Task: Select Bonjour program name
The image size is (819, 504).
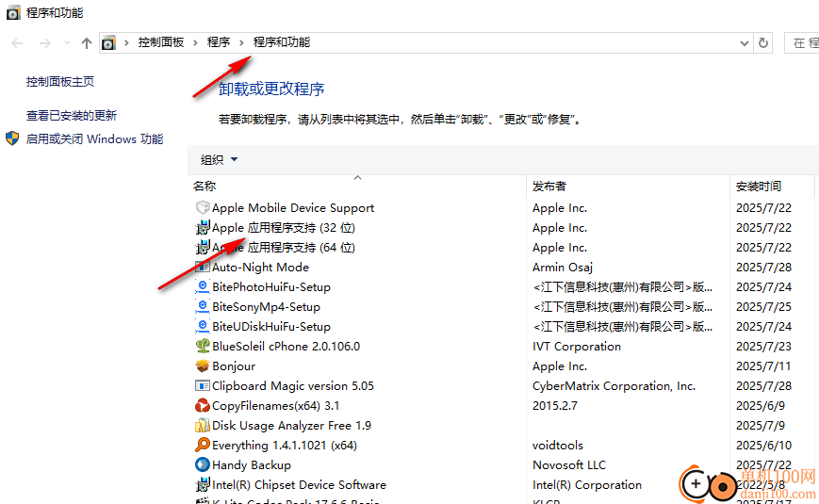Action: (234, 366)
